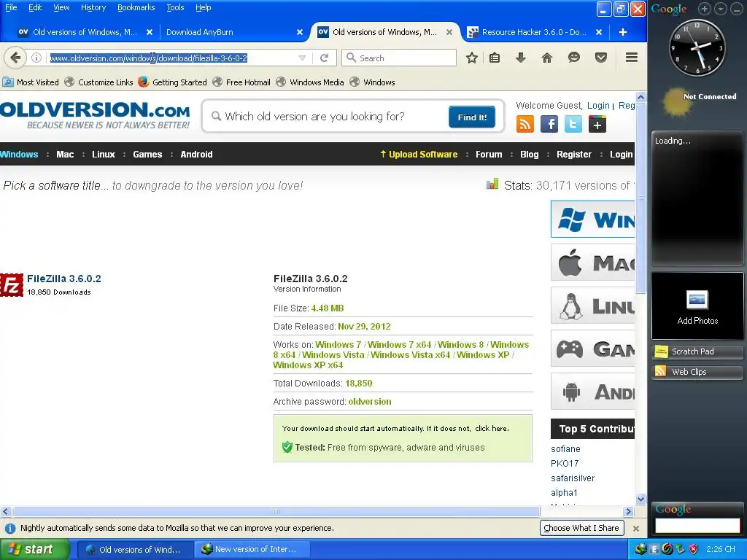Open 'New version of Inter...' taskbar item

(252, 550)
